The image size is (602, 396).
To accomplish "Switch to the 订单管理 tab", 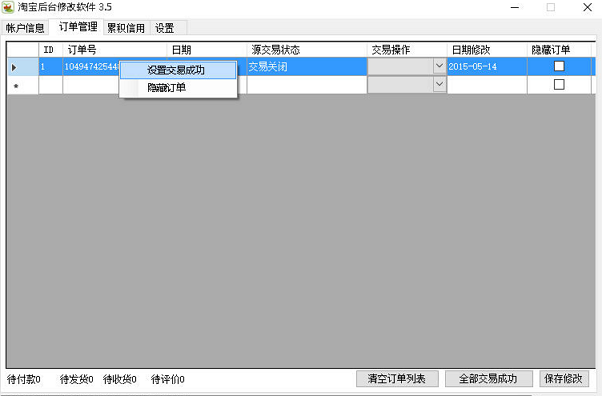I will 78,27.
